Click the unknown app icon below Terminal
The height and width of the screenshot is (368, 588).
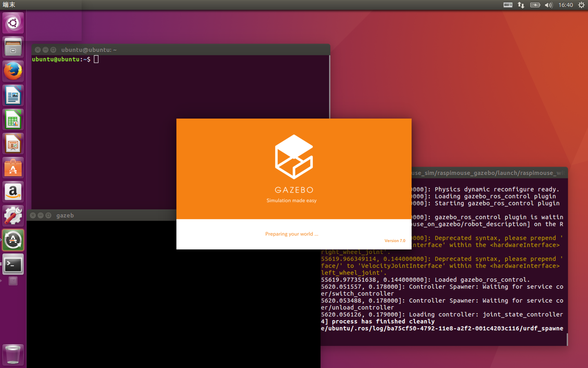[13, 281]
